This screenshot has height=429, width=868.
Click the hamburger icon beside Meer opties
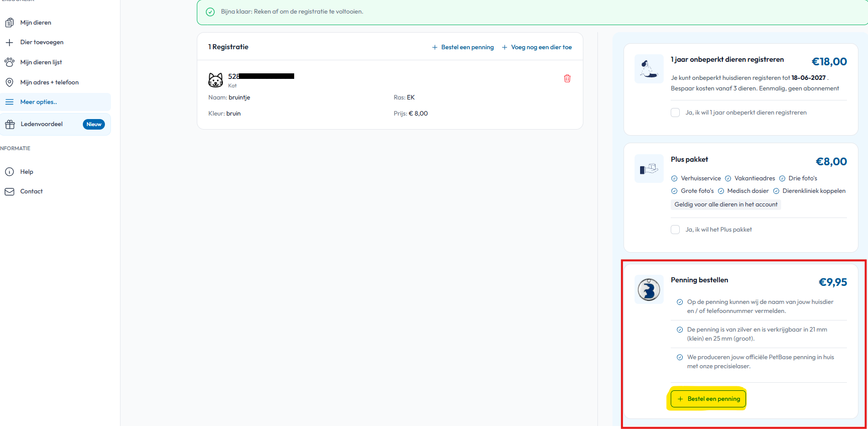point(10,102)
